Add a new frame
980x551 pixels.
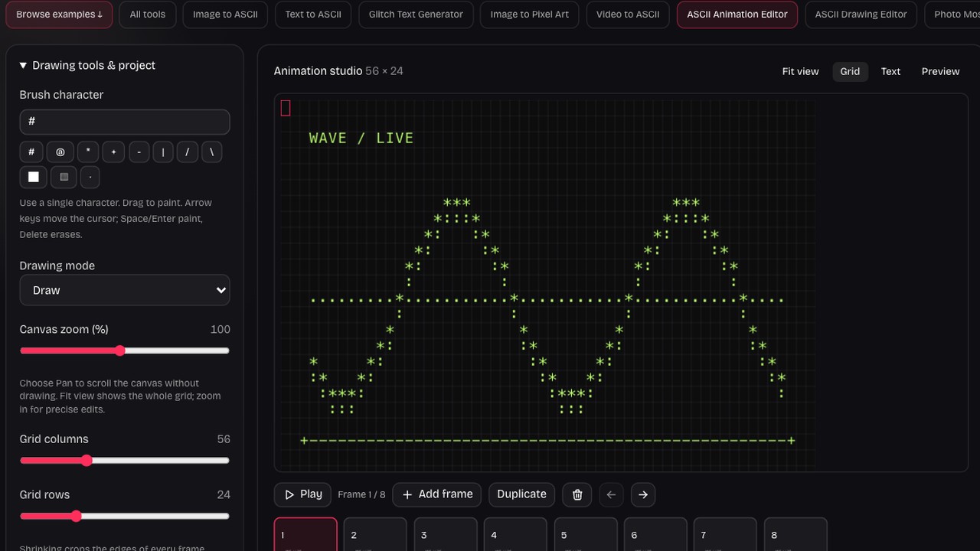(437, 494)
